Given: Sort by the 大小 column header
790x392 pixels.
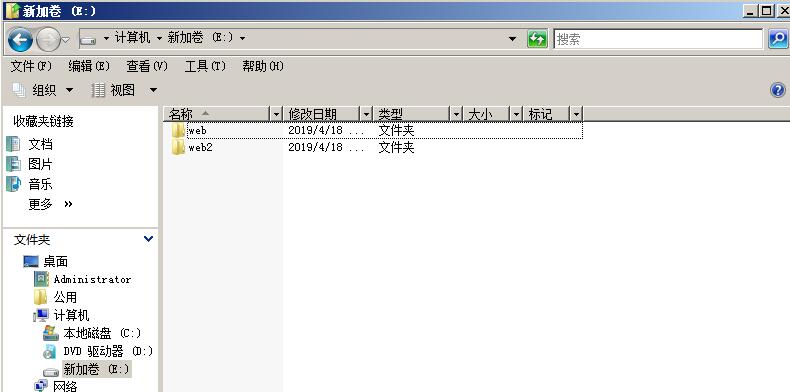Looking at the screenshot, I should 487,114.
